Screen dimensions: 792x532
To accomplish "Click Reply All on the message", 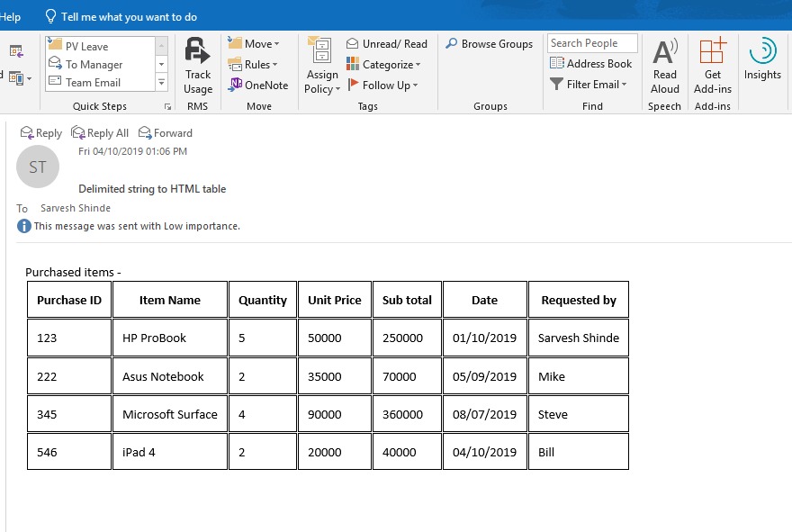I will [100, 132].
